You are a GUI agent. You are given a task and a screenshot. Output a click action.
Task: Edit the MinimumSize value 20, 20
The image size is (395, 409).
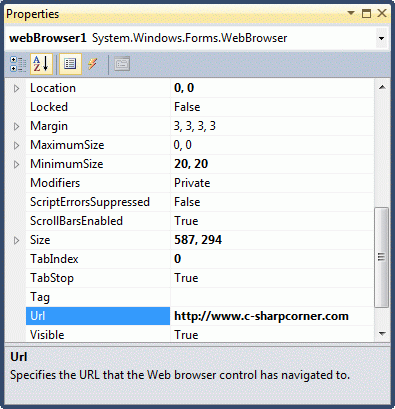(191, 164)
